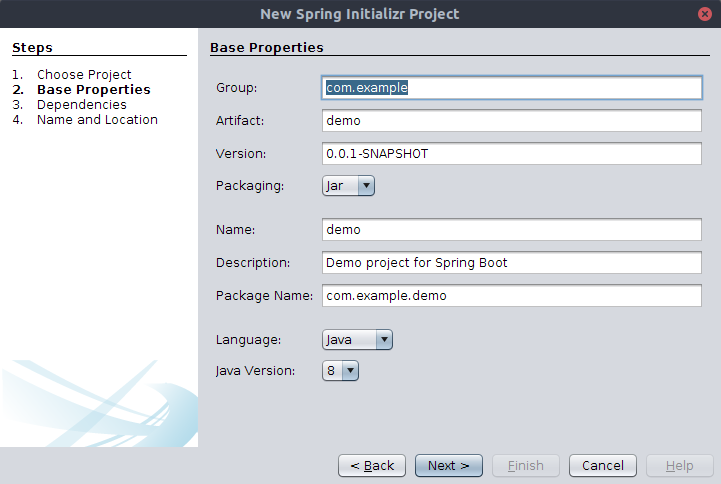Image resolution: width=721 pixels, height=484 pixels.
Task: Proceed with the Next button
Action: (449, 466)
